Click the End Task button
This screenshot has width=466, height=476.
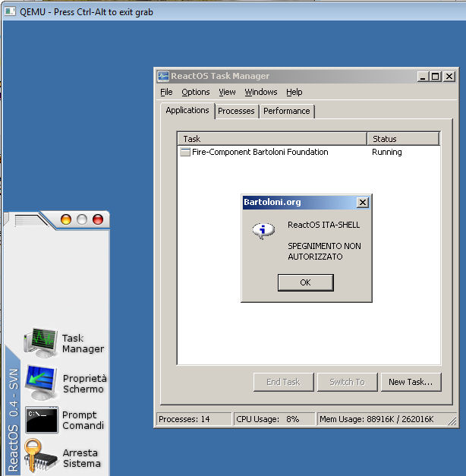(x=283, y=382)
